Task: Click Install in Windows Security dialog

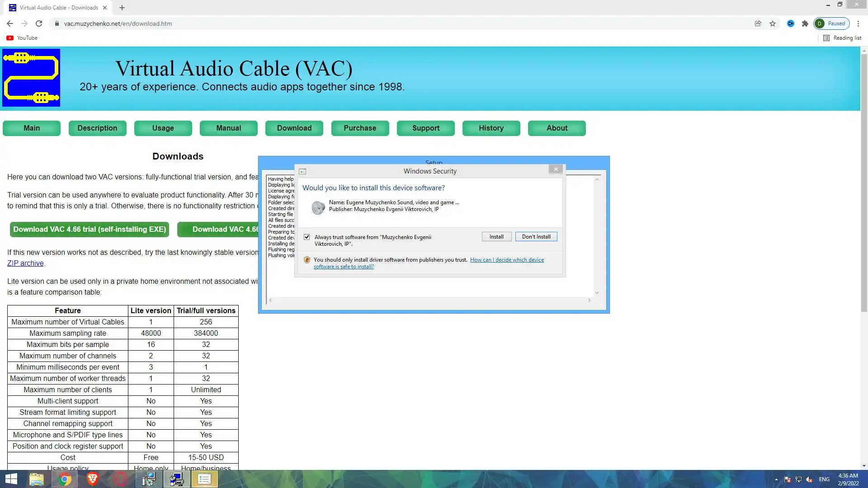Action: (496, 237)
